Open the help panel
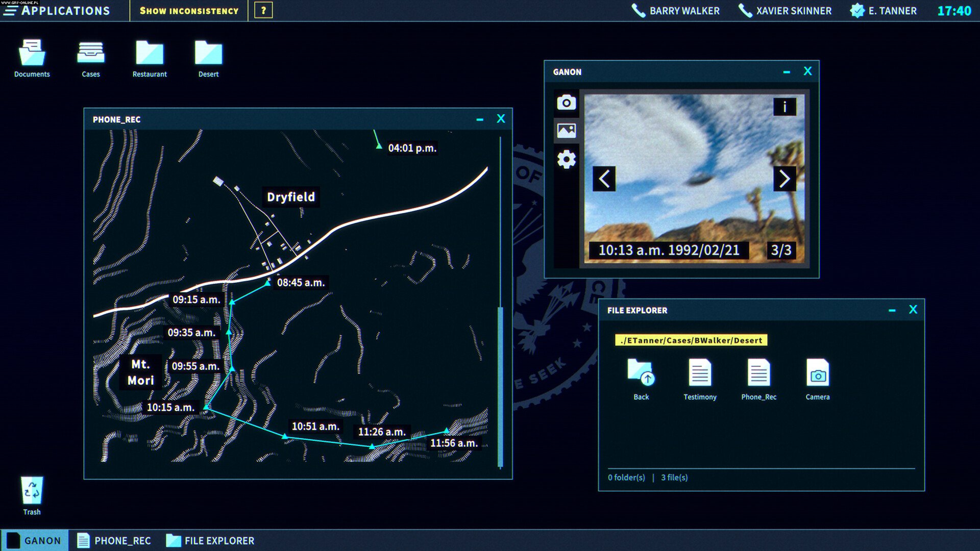The image size is (980, 551). (x=262, y=10)
